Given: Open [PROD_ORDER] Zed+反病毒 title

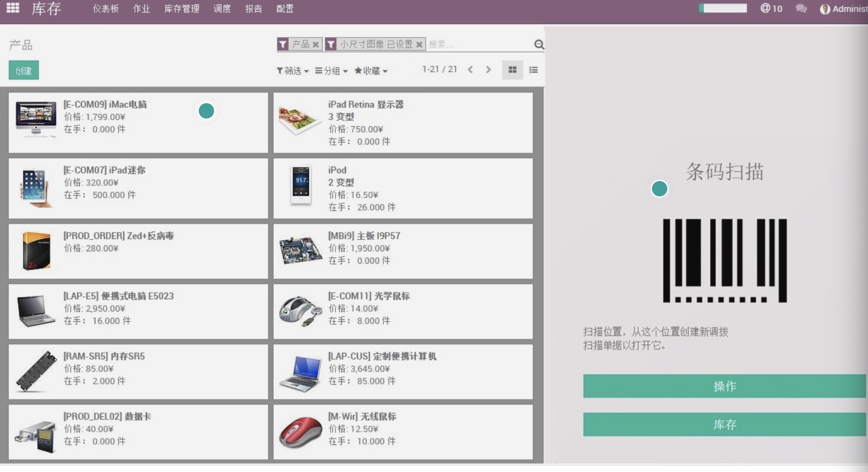Looking at the screenshot, I should (x=119, y=236).
